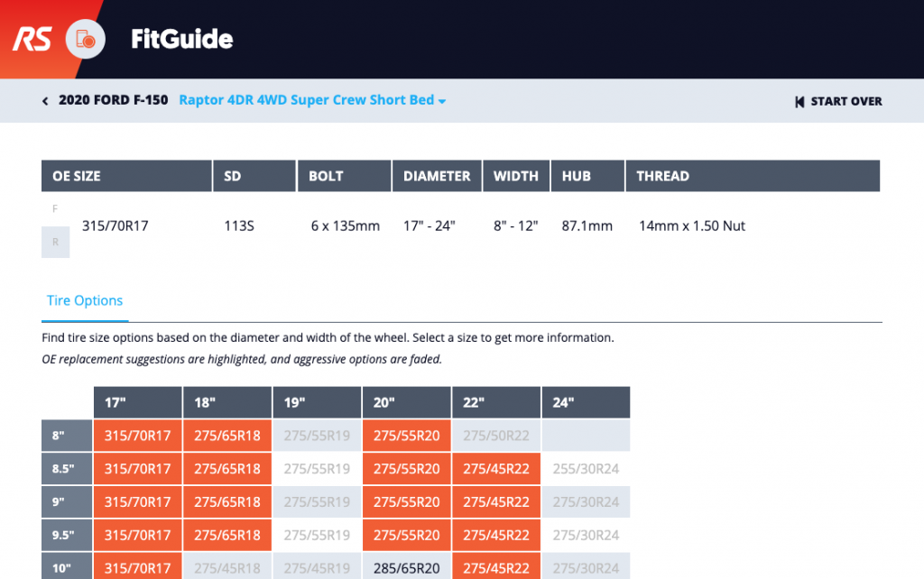Image resolution: width=924 pixels, height=579 pixels.
Task: Select 275/55R19 in the 8.5" row
Action: (317, 468)
